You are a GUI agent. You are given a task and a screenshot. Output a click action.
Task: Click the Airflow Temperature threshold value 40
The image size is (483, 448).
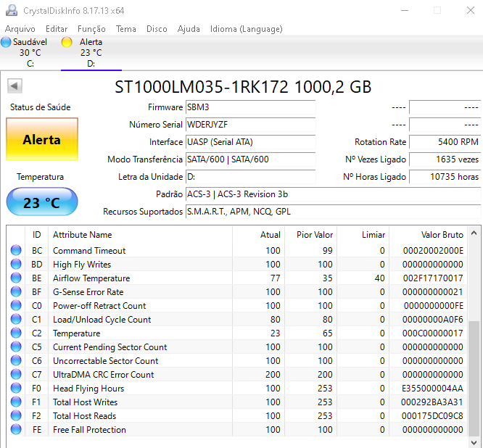click(x=379, y=278)
